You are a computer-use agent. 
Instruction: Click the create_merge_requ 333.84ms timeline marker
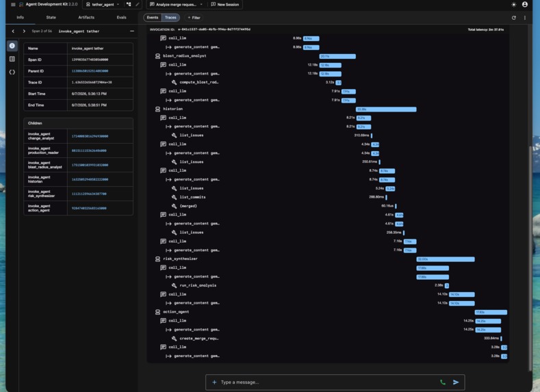pos(501,339)
